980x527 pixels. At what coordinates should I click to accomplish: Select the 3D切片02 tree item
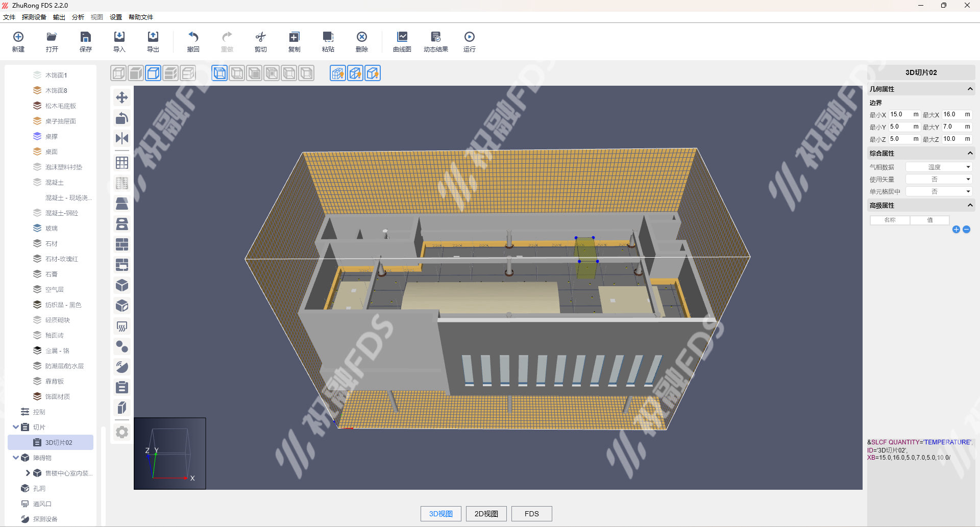[x=51, y=442]
